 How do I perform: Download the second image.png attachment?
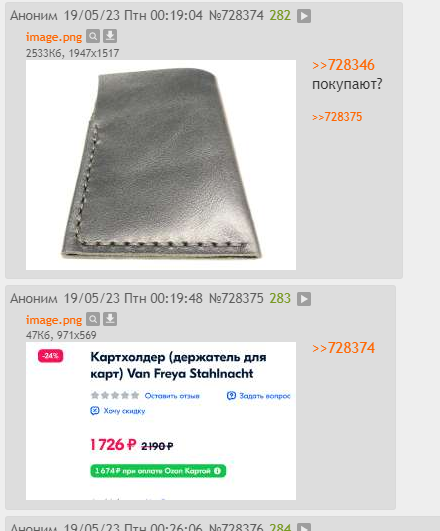coord(110,319)
